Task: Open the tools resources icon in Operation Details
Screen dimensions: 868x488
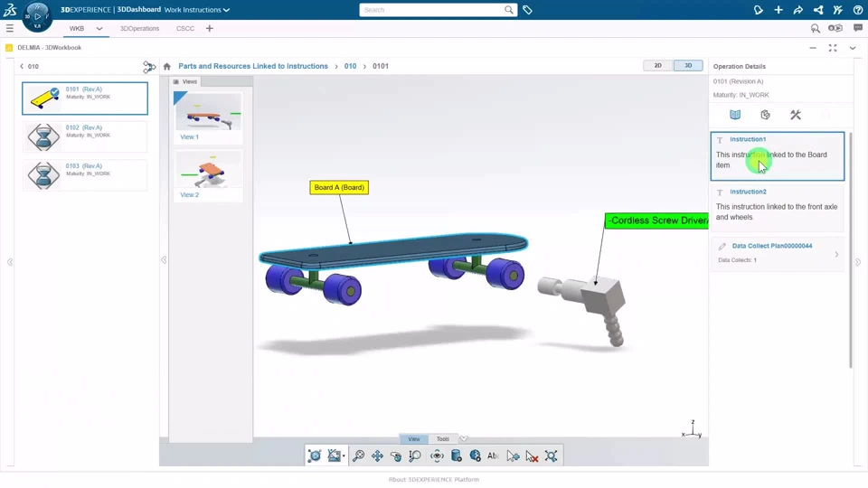Action: (796, 115)
